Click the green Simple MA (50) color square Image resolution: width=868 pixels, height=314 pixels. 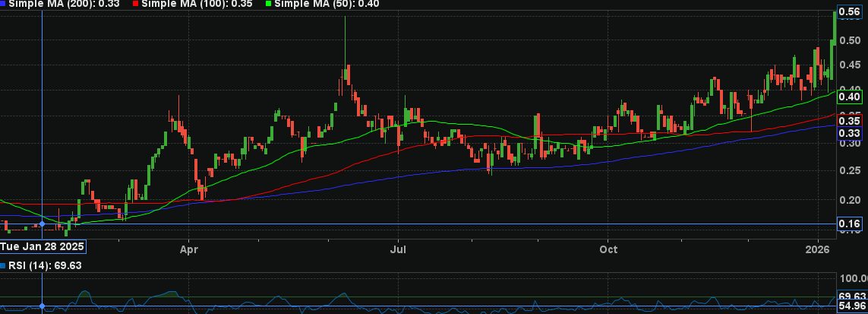pyautogui.click(x=269, y=3)
